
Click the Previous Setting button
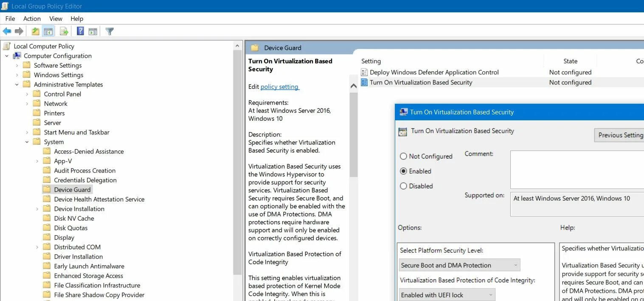(619, 135)
